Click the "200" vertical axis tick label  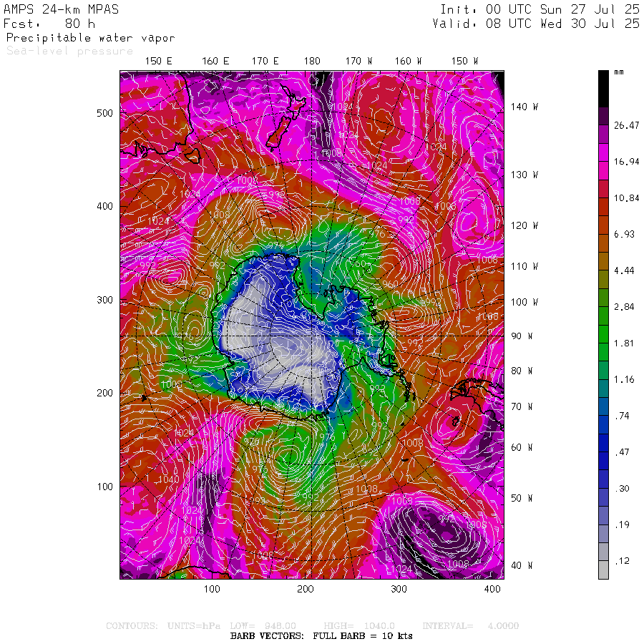pyautogui.click(x=104, y=393)
